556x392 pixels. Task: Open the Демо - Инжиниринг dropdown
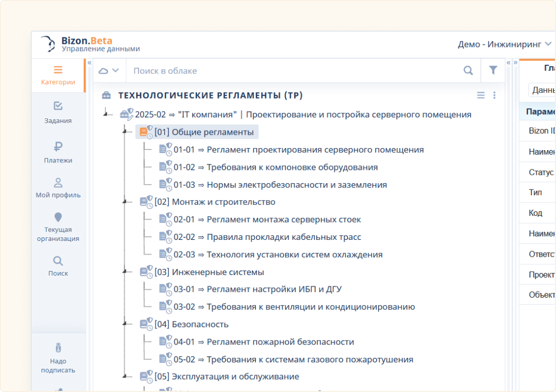click(x=501, y=44)
